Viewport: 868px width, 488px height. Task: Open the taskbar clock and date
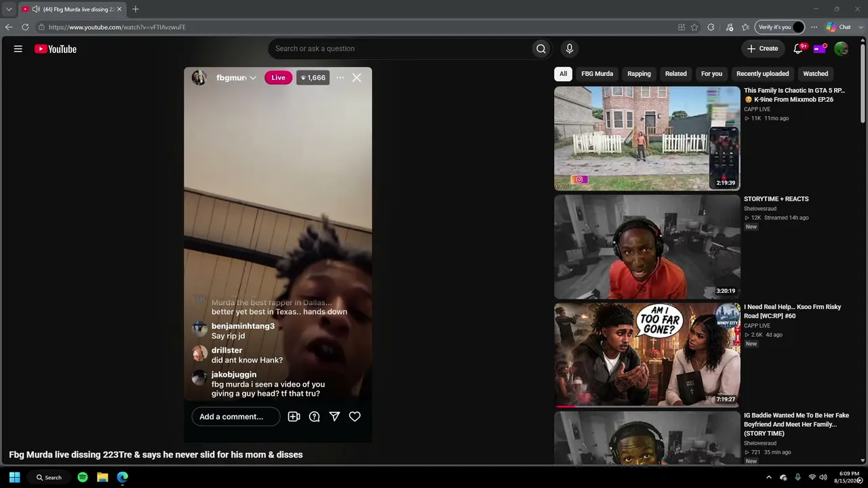point(849,477)
